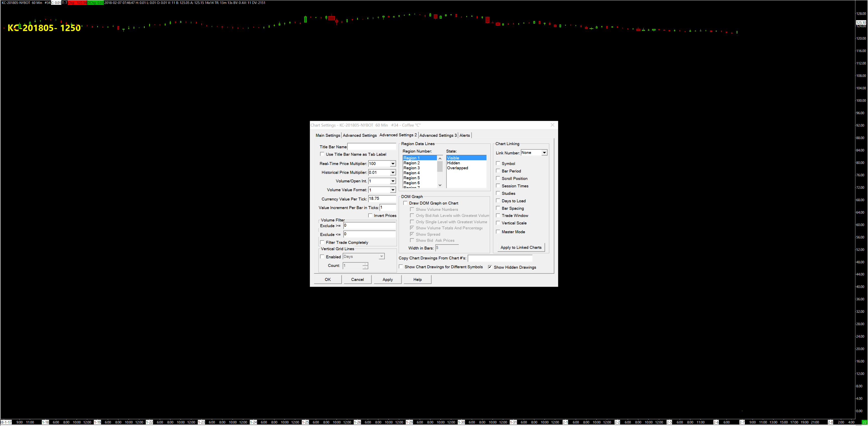
Task: Select Region 4 in region list
Action: point(411,173)
